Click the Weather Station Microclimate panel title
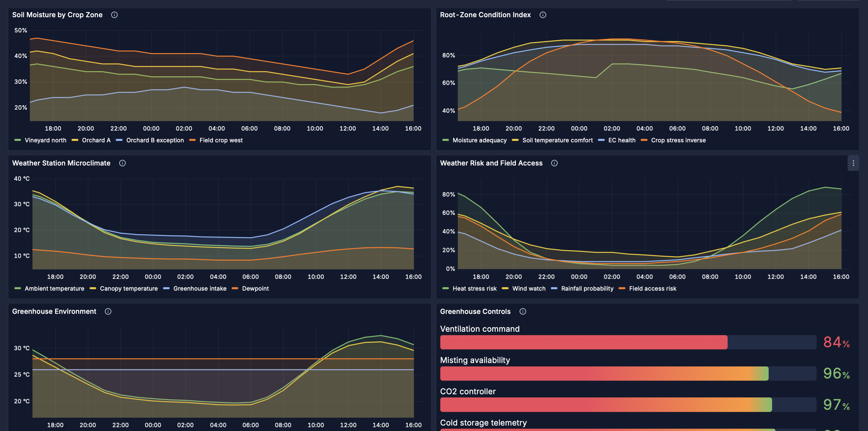 tap(61, 163)
